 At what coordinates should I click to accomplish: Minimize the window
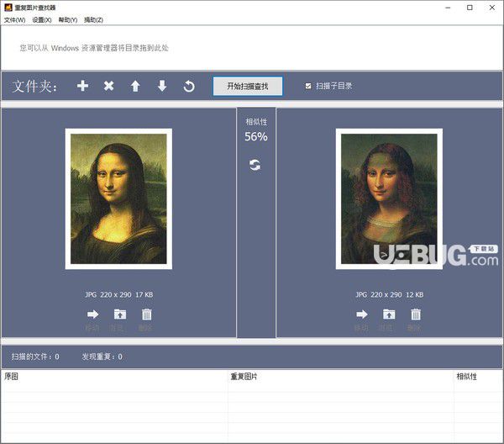coord(448,8)
